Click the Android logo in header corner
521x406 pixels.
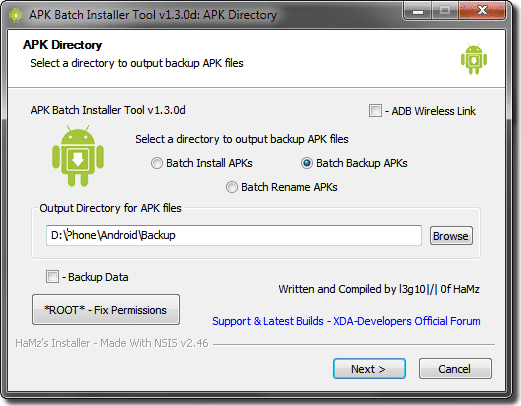pyautogui.click(x=474, y=59)
